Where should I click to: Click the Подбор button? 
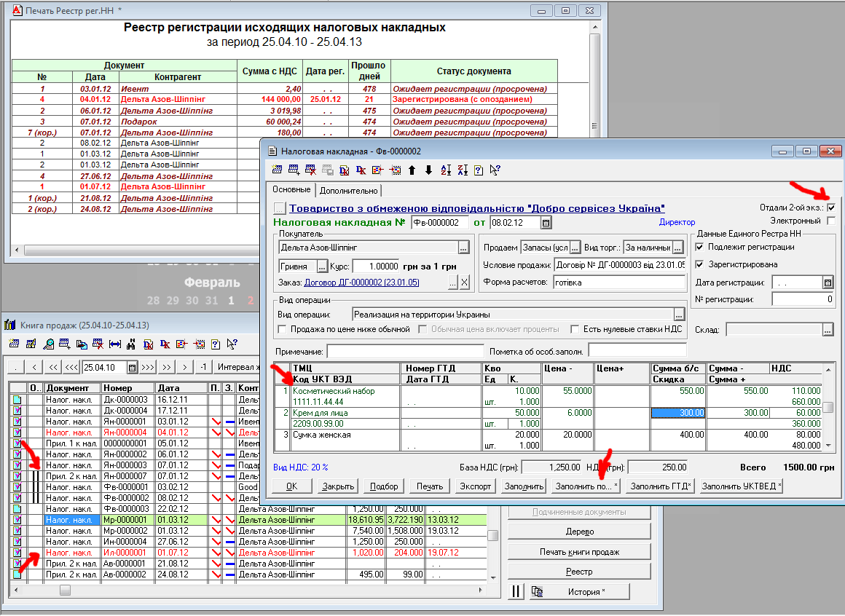click(384, 486)
